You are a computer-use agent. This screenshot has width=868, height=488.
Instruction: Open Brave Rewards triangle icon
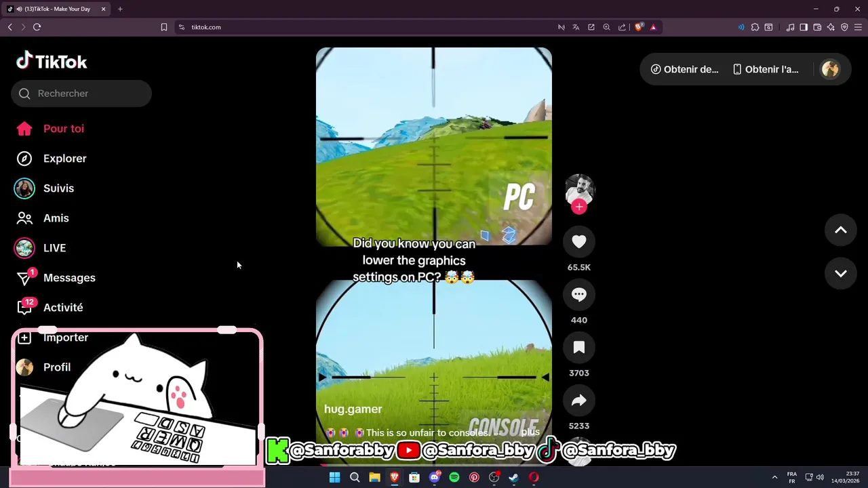tap(653, 27)
